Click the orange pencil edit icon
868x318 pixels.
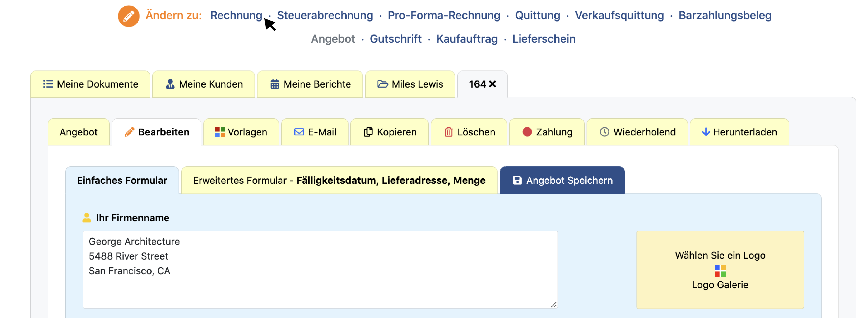point(128,16)
